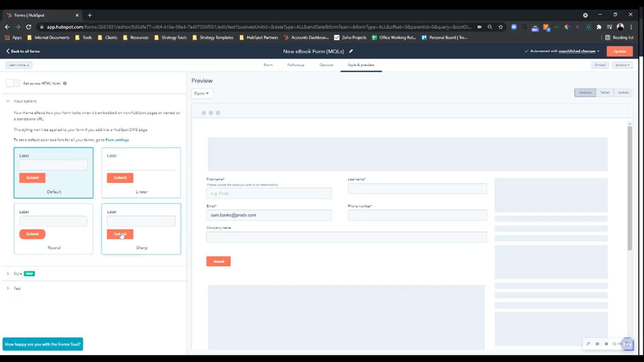Open the Form settings link
This screenshot has width=644, height=362.
coord(117,140)
